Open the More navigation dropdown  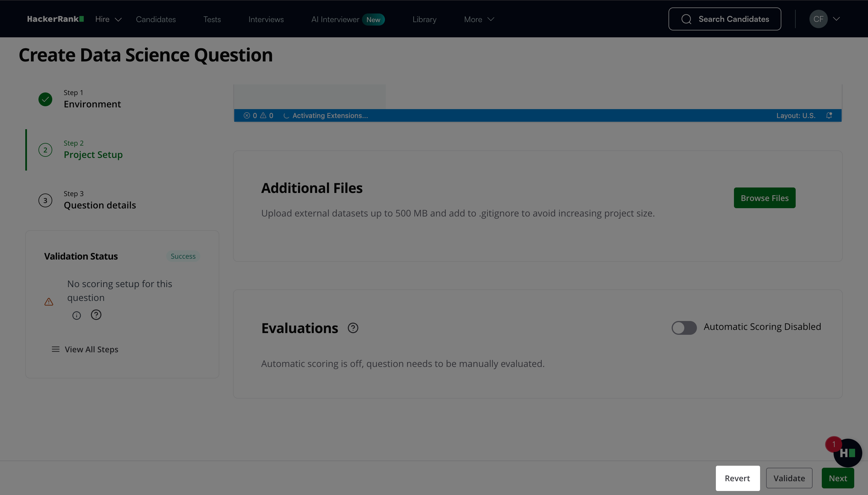pos(478,19)
